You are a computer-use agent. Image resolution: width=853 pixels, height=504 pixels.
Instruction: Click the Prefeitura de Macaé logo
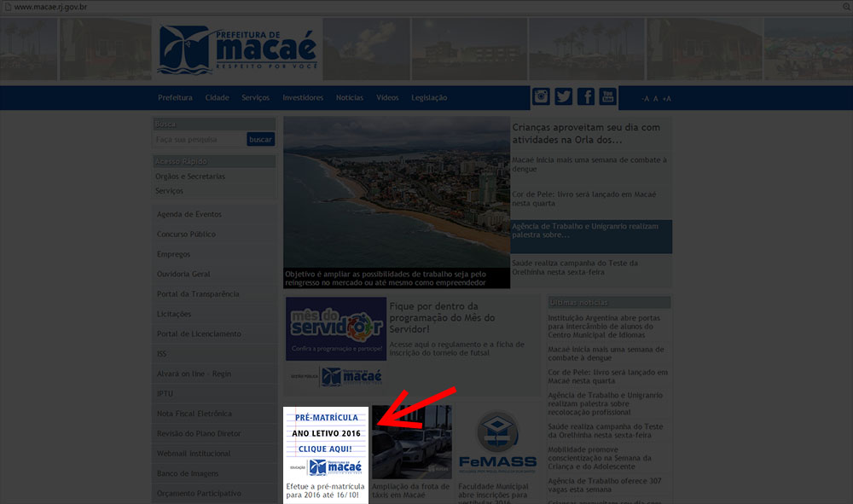237,50
